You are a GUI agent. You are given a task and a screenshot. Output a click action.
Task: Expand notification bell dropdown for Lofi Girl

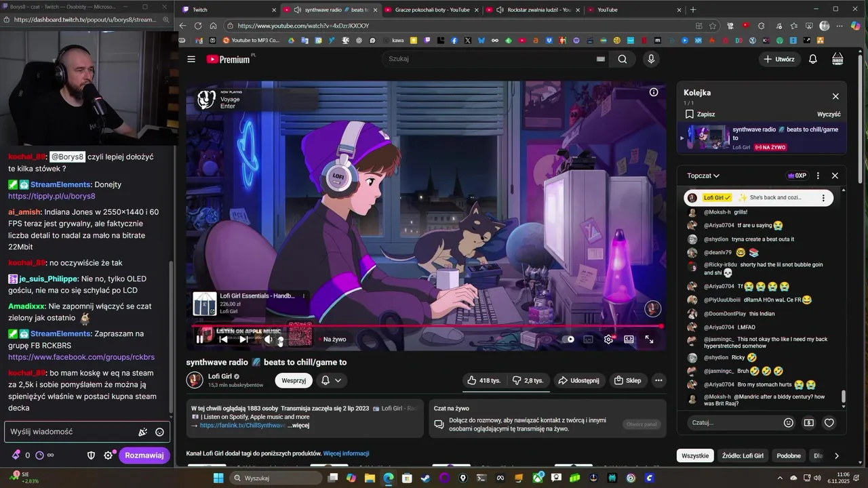(332, 380)
